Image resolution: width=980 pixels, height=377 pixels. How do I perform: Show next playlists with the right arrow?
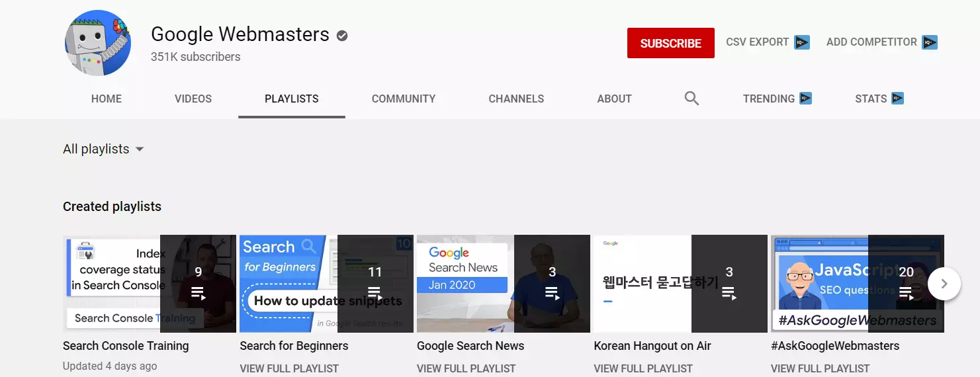(x=944, y=284)
